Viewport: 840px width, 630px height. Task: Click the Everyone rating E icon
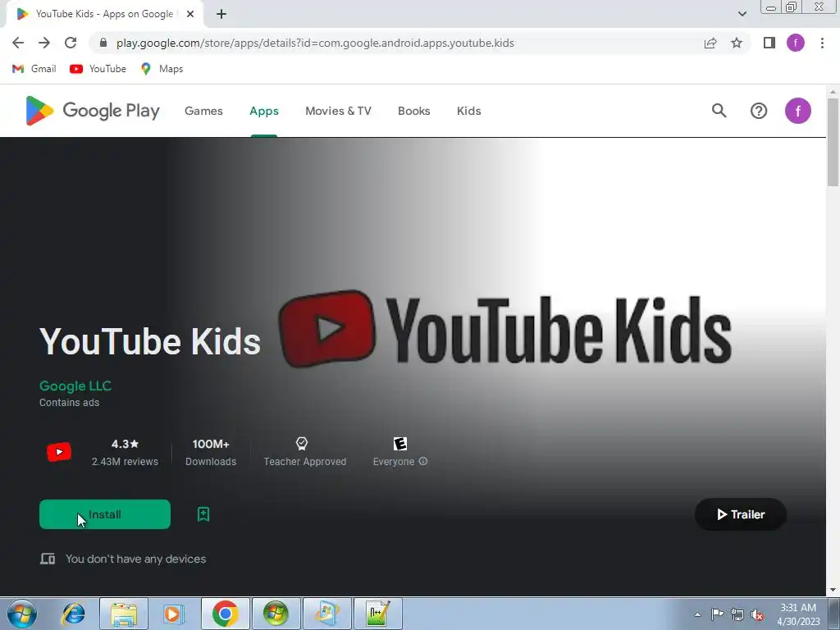click(x=400, y=444)
